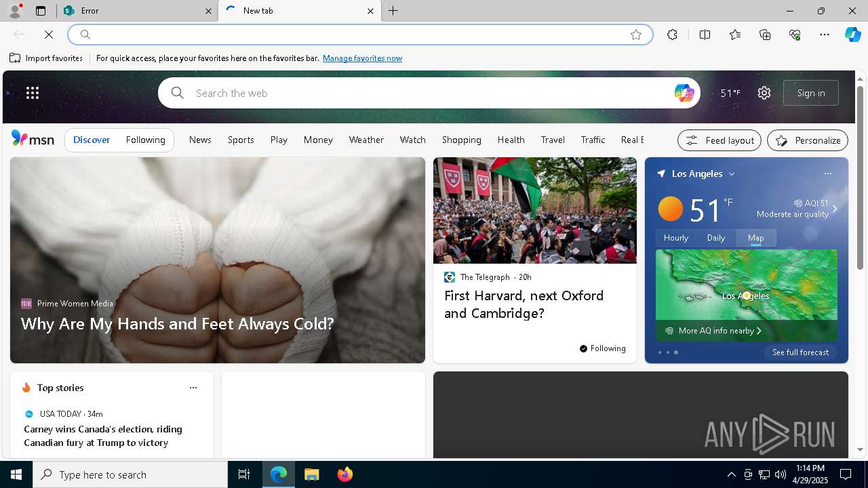Open a new tab with plus button
This screenshot has height=488, width=868.
pyautogui.click(x=393, y=11)
